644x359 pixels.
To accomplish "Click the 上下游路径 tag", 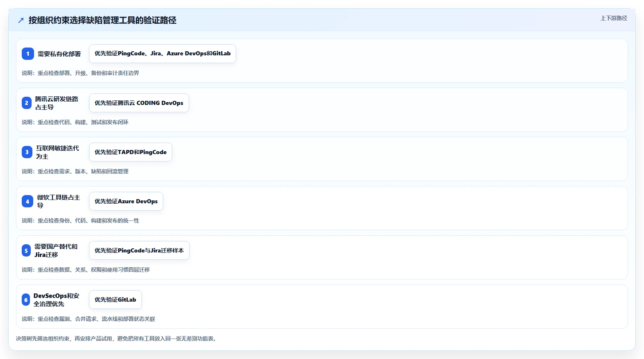I will (x=614, y=18).
